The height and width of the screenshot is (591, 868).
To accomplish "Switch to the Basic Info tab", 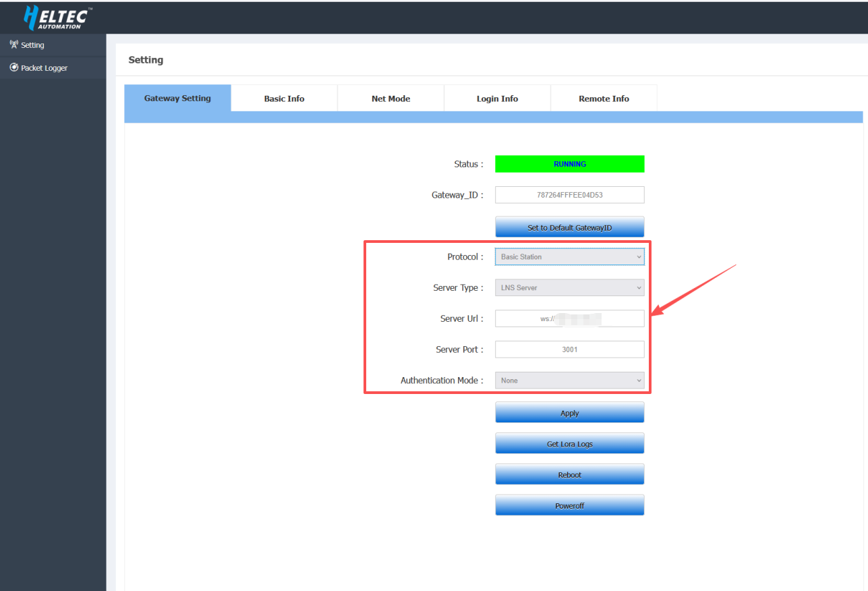I will pos(284,98).
